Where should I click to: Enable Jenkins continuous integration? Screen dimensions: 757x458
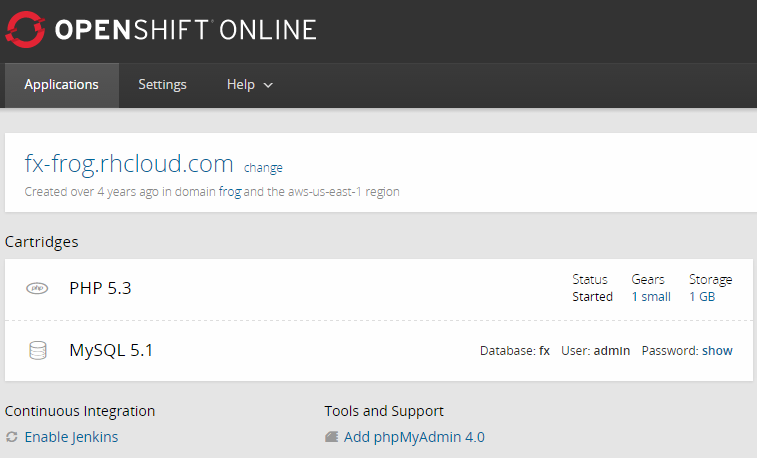coord(71,437)
